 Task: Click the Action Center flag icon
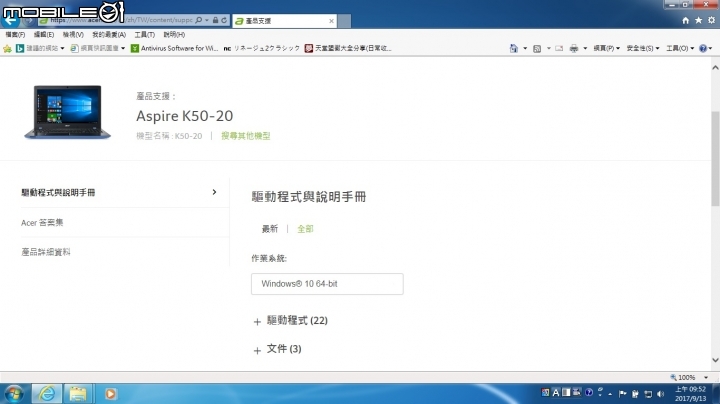623,394
